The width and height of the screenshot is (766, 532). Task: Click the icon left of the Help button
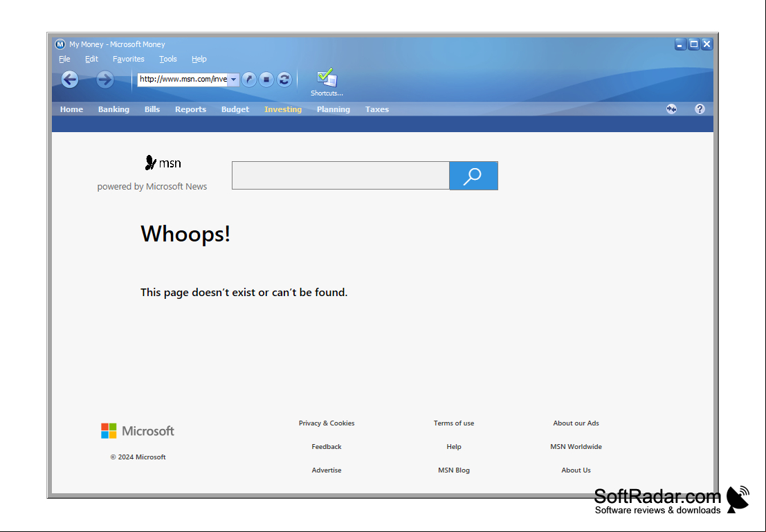tap(672, 109)
